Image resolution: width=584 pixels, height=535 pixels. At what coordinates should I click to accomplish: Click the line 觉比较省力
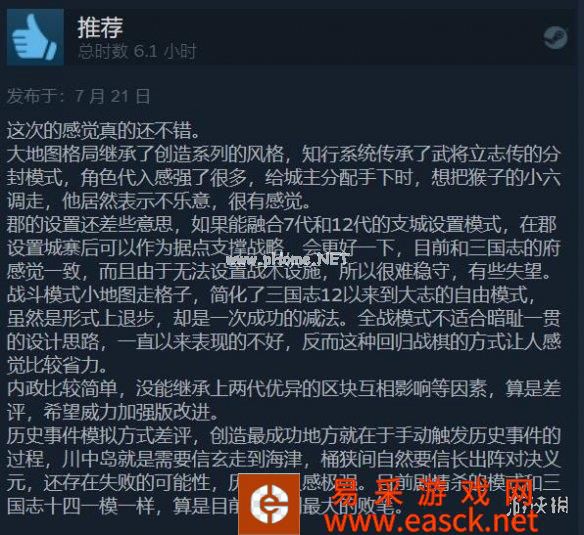pos(57,366)
